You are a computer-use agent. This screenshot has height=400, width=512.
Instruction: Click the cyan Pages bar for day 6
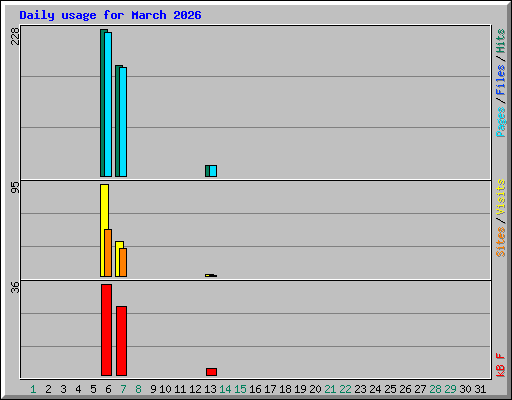coord(108,104)
